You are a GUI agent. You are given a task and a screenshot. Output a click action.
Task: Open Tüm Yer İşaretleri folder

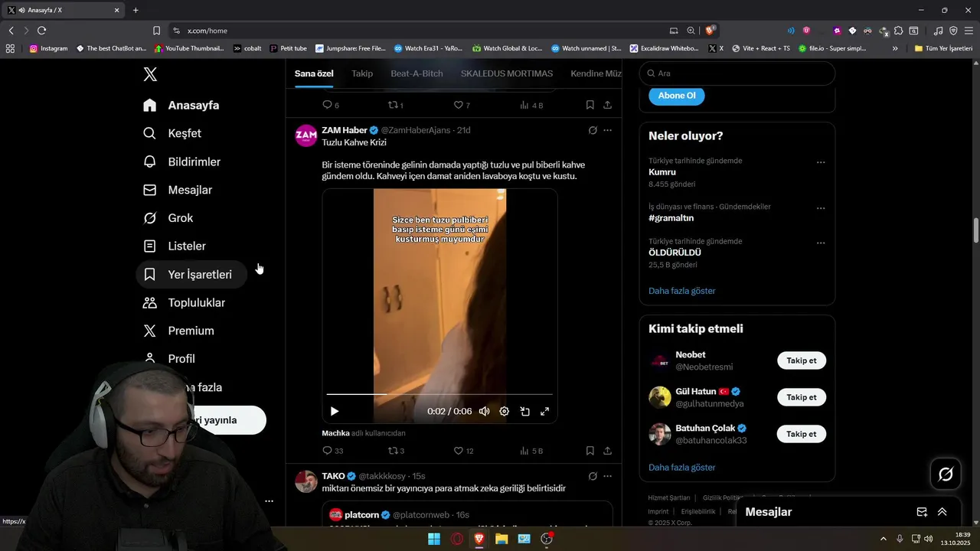[943, 48]
